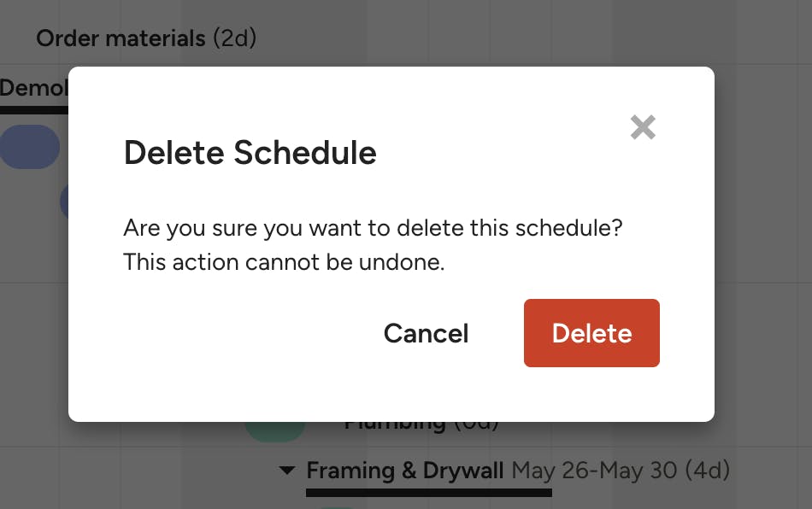
Task: Click the Order materials task label
Action: (121, 38)
